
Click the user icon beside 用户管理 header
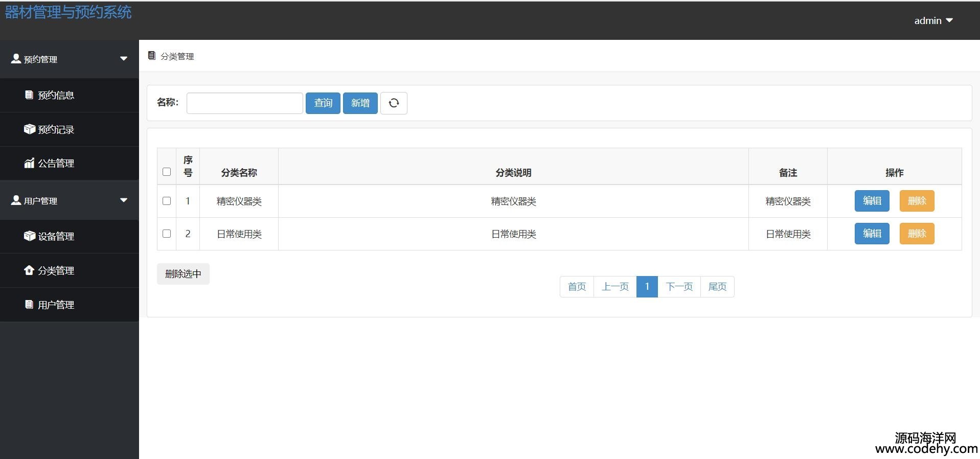click(16, 200)
